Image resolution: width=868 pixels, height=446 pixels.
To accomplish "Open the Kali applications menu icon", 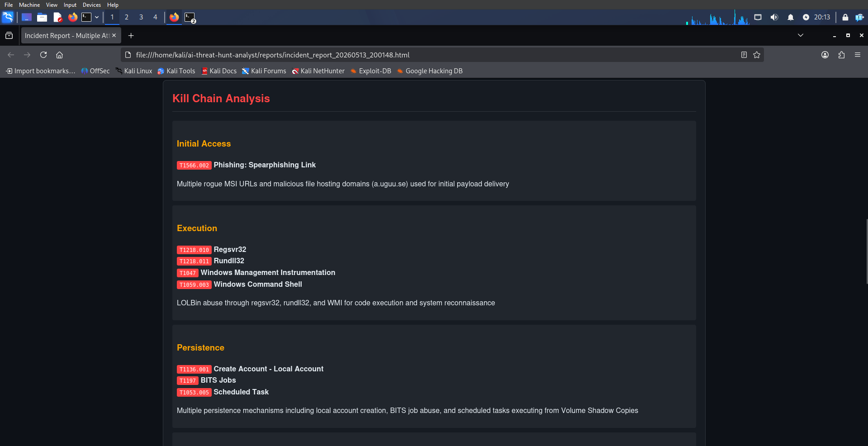I will (8, 17).
